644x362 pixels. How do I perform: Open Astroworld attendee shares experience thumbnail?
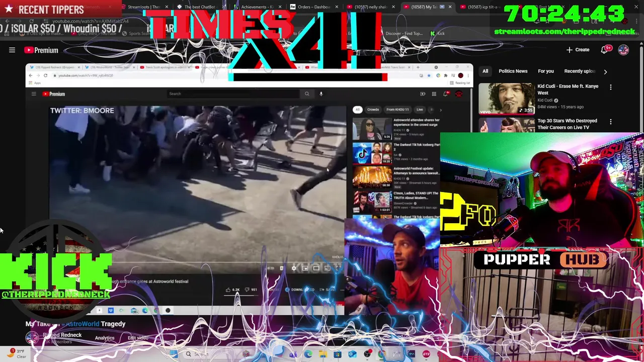372,129
